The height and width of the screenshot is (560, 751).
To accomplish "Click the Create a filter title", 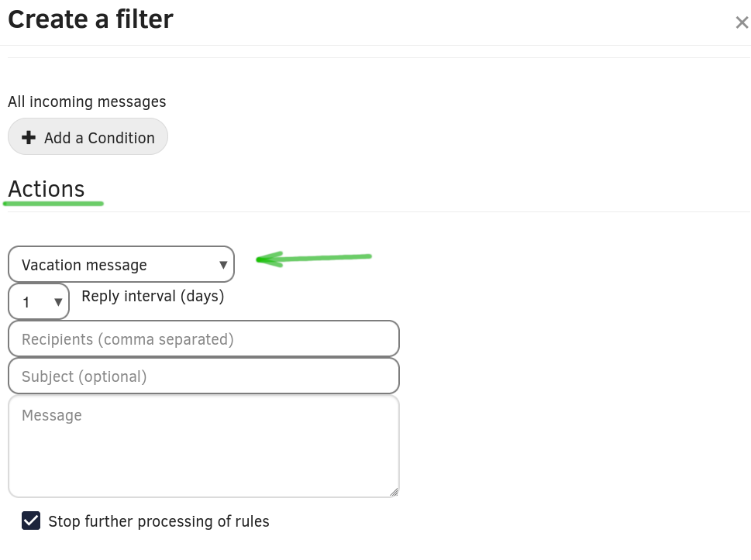I will (91, 19).
